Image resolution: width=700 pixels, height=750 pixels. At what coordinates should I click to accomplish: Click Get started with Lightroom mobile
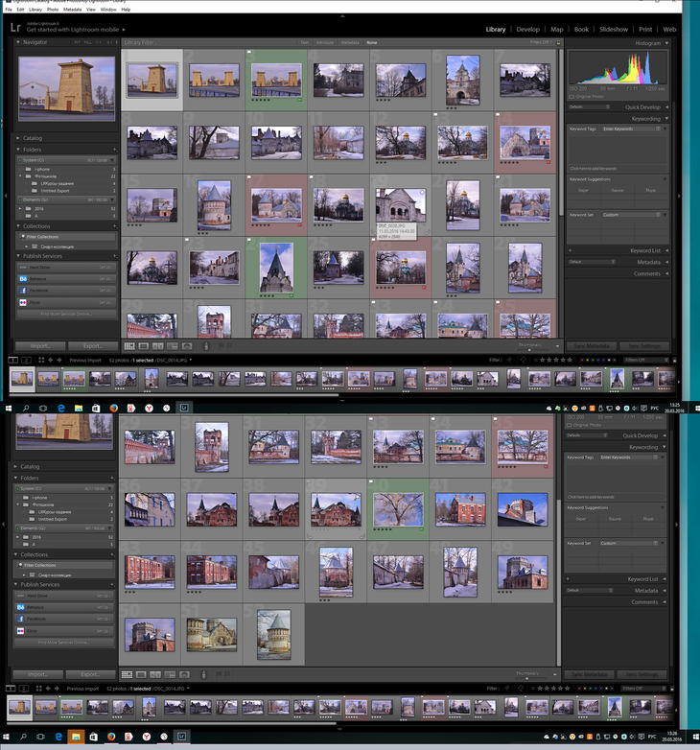click(x=73, y=30)
